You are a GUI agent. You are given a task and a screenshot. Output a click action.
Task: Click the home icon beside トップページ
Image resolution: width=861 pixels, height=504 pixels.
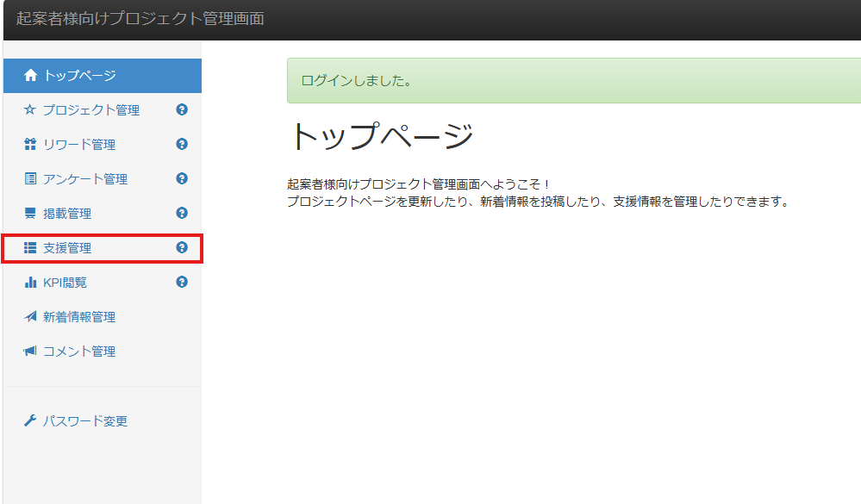[30, 76]
